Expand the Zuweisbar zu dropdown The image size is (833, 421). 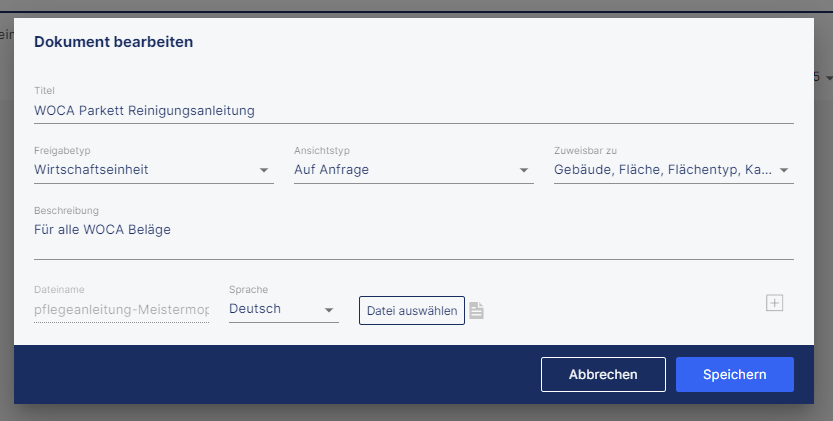click(674, 170)
